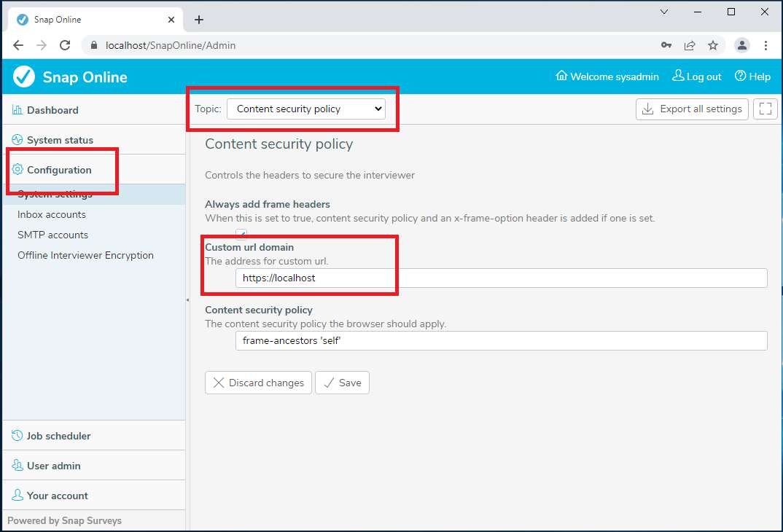
Task: Bookmark this page with star icon
Action: (x=713, y=45)
